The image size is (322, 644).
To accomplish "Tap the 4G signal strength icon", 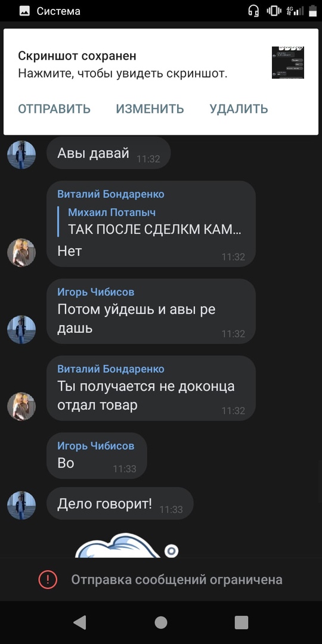I will (295, 11).
